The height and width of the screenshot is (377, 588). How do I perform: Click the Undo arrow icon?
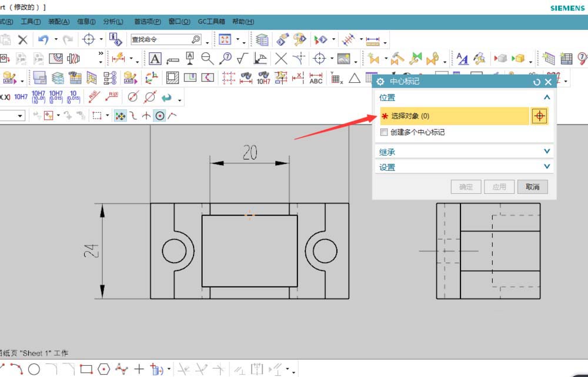coord(44,39)
